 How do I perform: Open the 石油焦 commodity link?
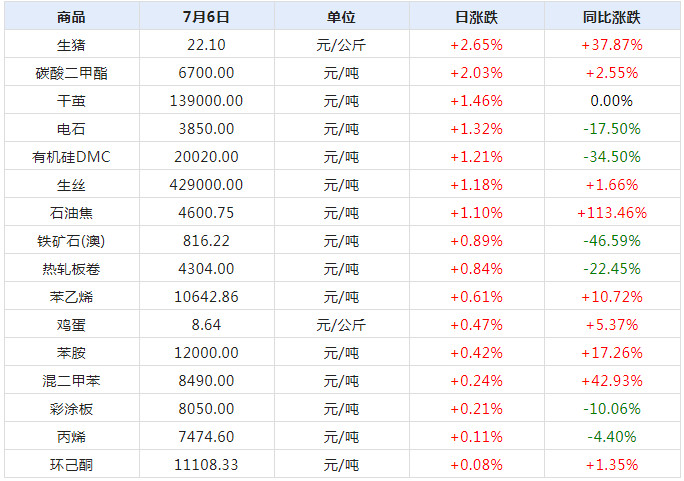[71, 213]
